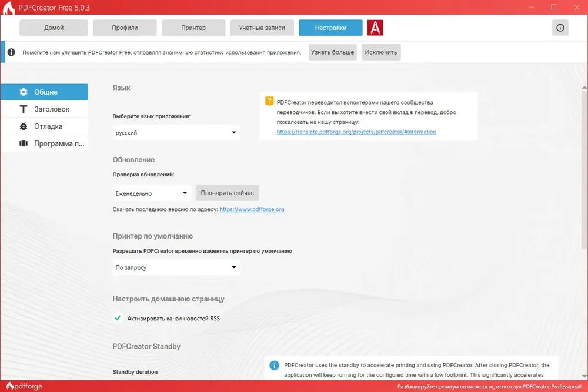Open the Профили tab
Image resolution: width=588 pixels, height=392 pixels.
tap(125, 28)
